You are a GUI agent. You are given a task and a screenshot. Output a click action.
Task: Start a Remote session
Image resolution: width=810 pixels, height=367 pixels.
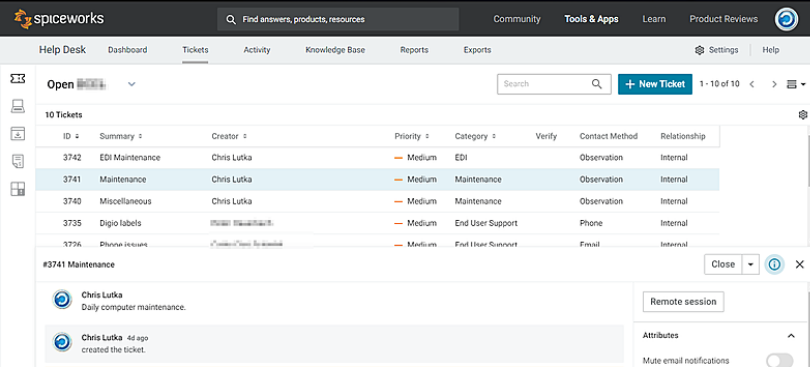[x=683, y=302]
